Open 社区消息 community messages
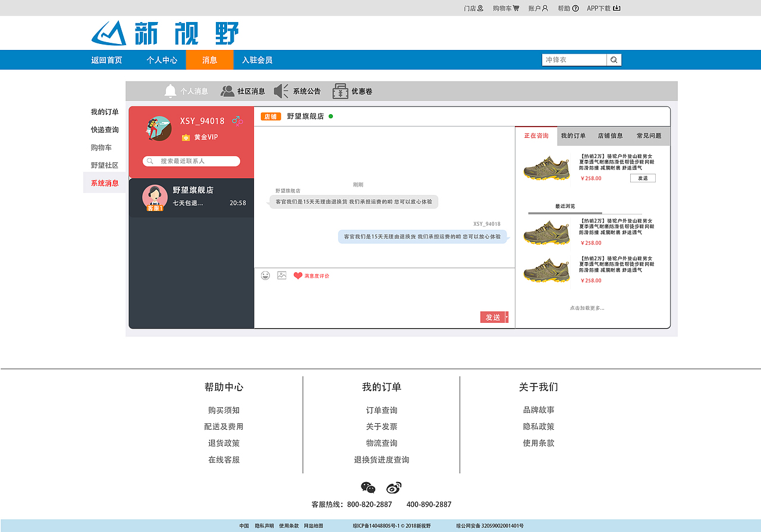Viewport: 761px width, 532px height. click(243, 91)
